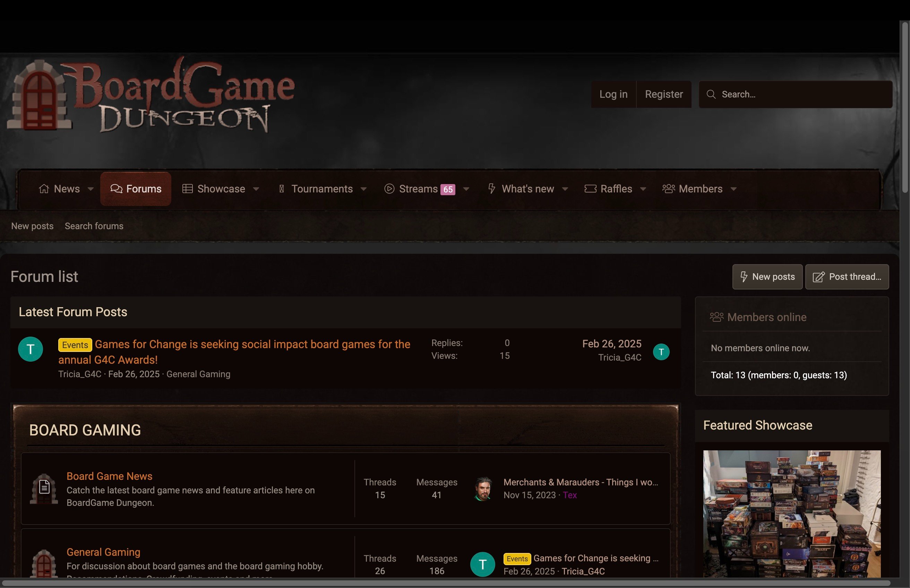Click the General Gaming forum door icon
The width and height of the screenshot is (910, 588).
(44, 564)
